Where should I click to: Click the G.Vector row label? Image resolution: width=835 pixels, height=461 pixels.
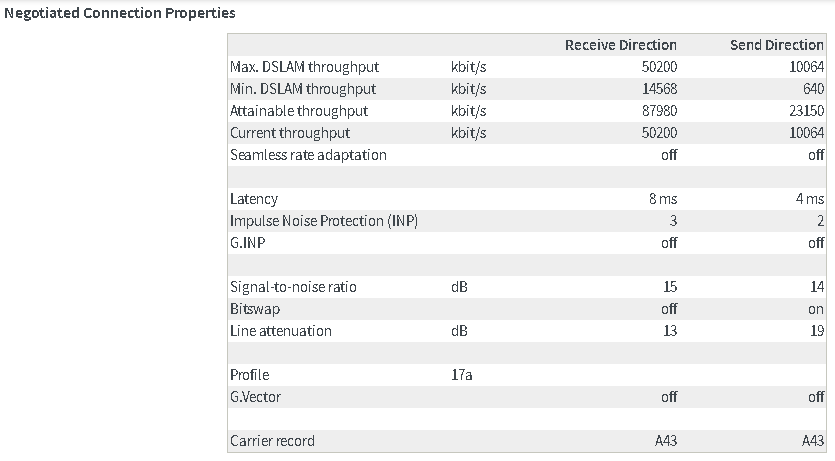(x=256, y=397)
